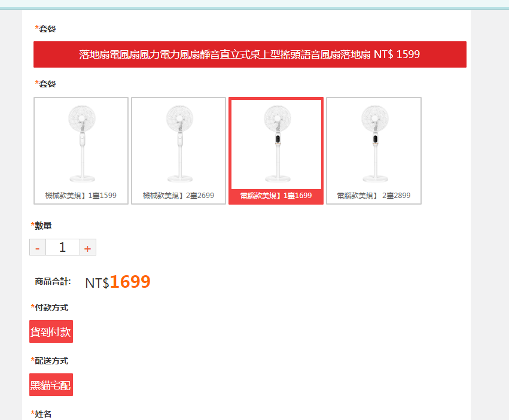509x420 pixels.
Task: Choose 機械款美規 1臺1599 option
Action: tap(81, 151)
